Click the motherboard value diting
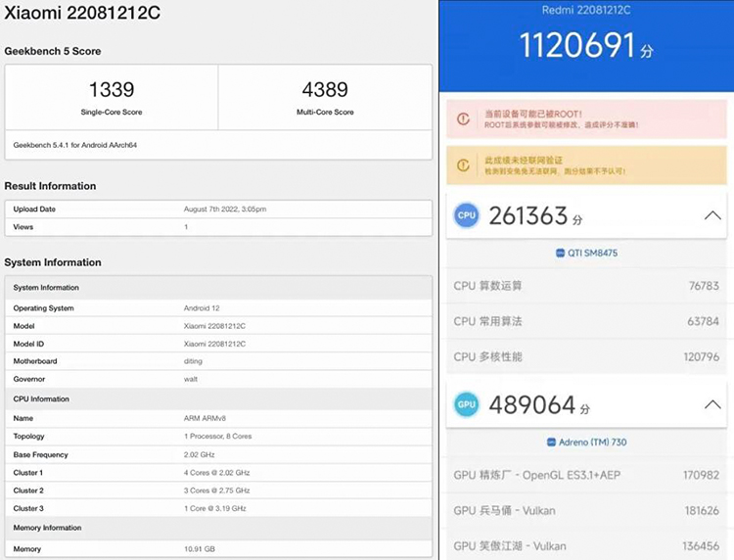Viewport: 734px width, 560px height. [193, 361]
